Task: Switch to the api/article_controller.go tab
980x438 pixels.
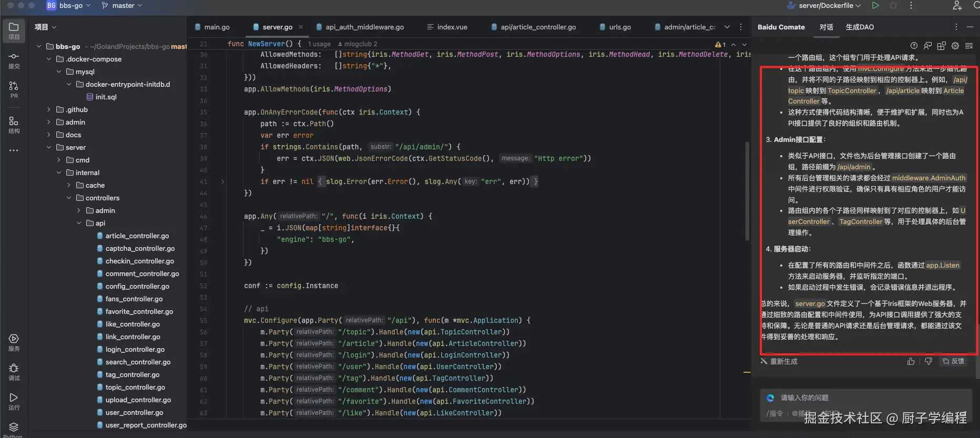Action: (x=533, y=27)
